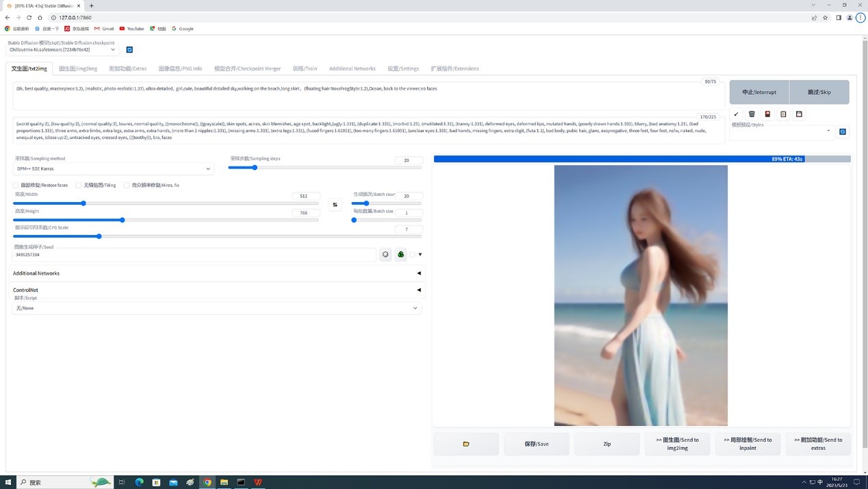This screenshot has height=489, width=868.
Task: Open the Sampling method dropdown
Action: tap(113, 168)
